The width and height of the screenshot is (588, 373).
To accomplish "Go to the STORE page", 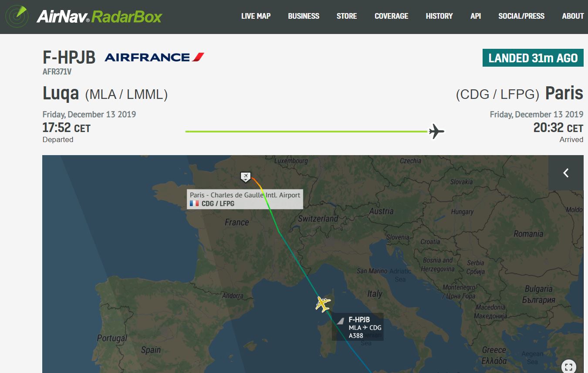I will [x=347, y=16].
